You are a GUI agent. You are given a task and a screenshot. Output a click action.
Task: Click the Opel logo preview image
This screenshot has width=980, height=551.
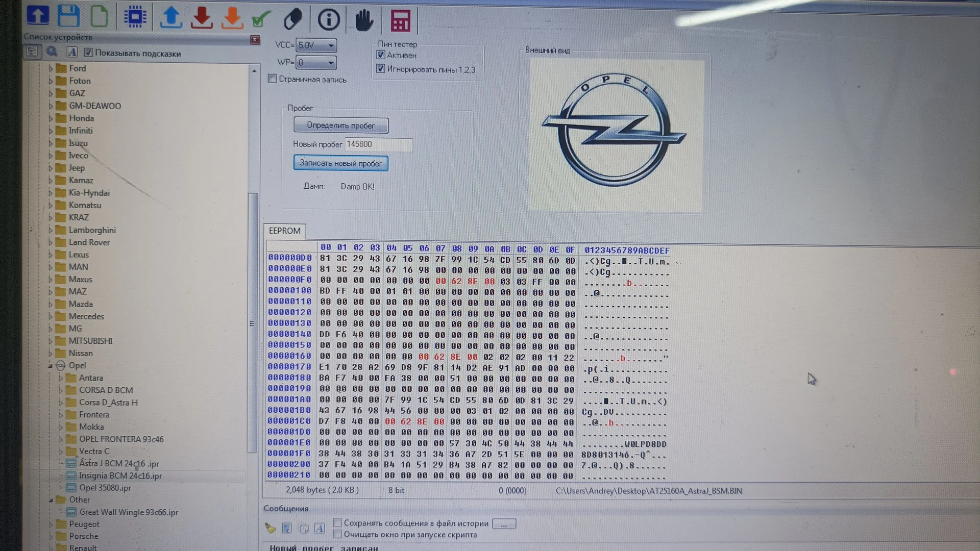click(x=616, y=134)
